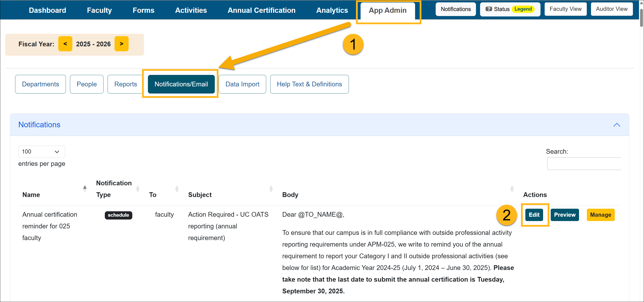
Task: Sort by Notification Type column arrows
Action: tap(138, 189)
